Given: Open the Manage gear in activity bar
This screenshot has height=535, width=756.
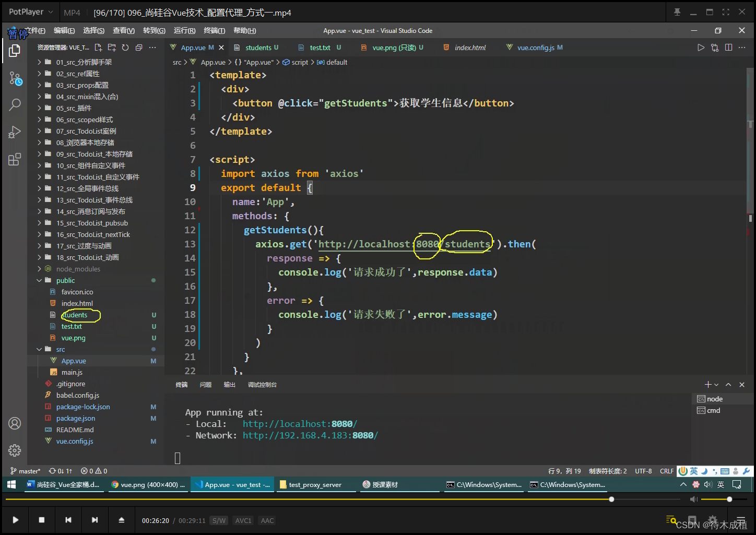Looking at the screenshot, I should [15, 450].
